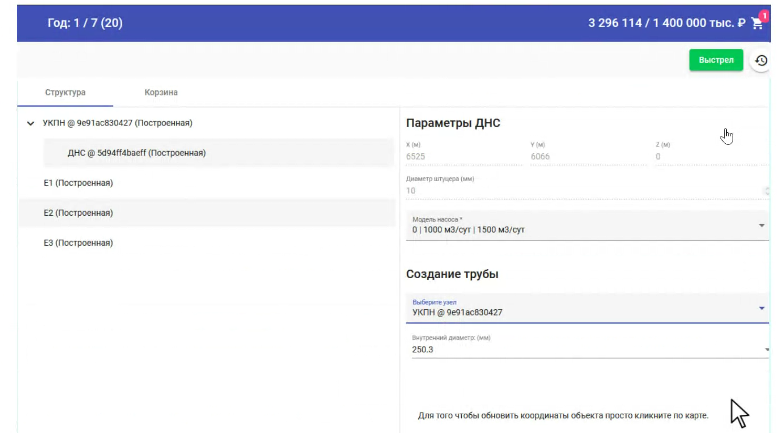The width and height of the screenshot is (779, 433).
Task: Click the cart notification badge
Action: coord(764,15)
